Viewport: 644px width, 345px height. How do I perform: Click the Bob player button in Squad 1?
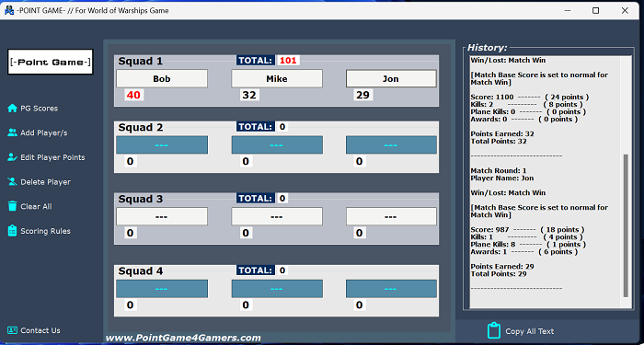pyautogui.click(x=162, y=78)
